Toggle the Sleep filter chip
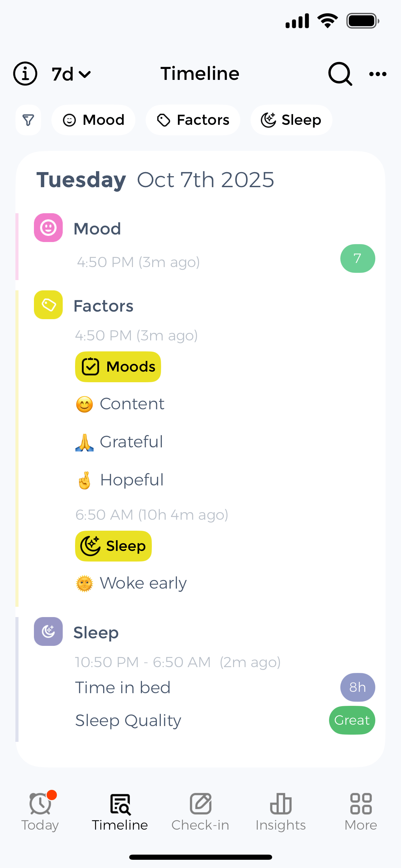 (x=291, y=120)
